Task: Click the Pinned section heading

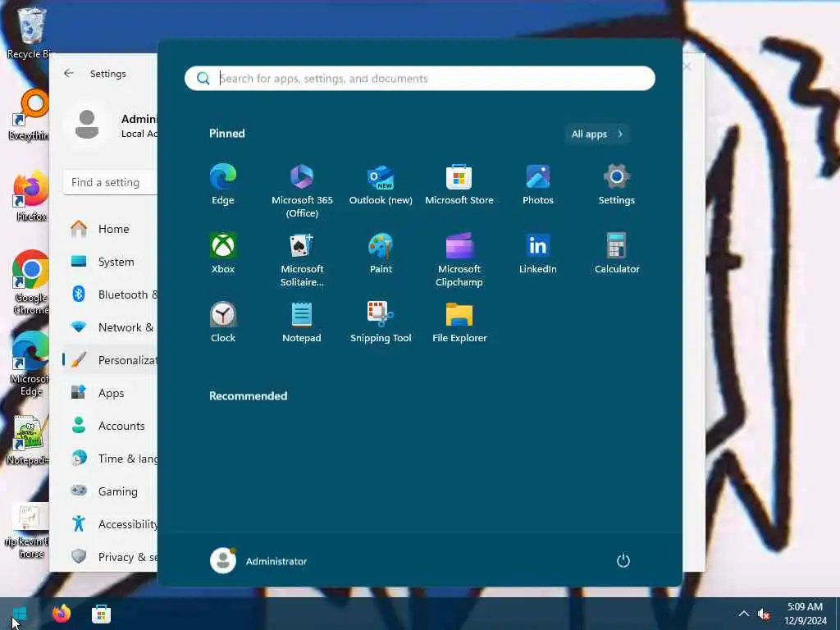Action: tap(227, 134)
